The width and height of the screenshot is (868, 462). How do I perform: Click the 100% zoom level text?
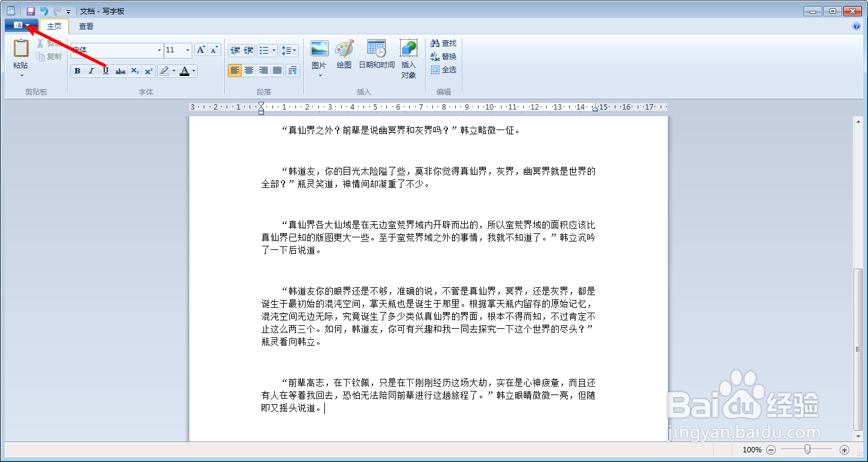(752, 450)
